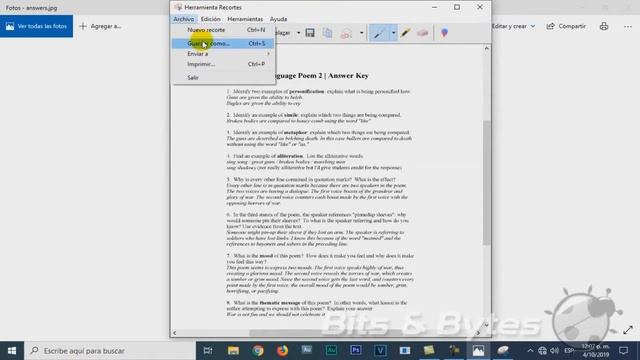
Task: Click Agregar a... in Photos window
Action: (x=100, y=26)
